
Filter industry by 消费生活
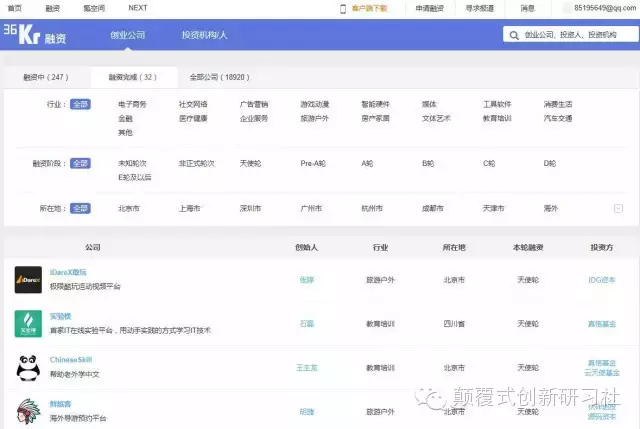click(x=558, y=104)
